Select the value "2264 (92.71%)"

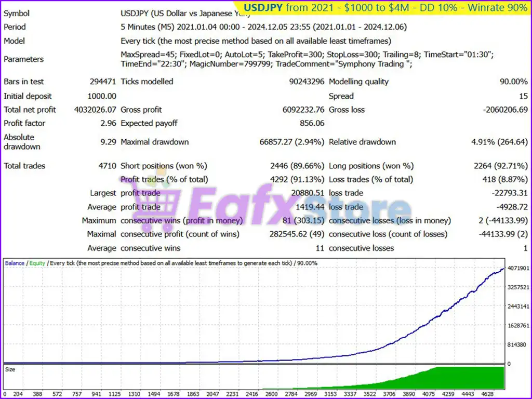pos(501,166)
